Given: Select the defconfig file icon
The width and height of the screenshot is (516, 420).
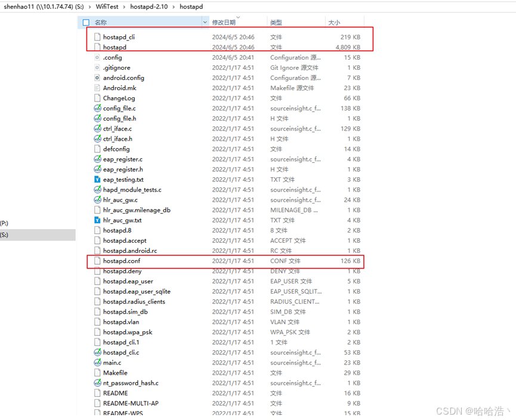Looking at the screenshot, I should point(97,149).
